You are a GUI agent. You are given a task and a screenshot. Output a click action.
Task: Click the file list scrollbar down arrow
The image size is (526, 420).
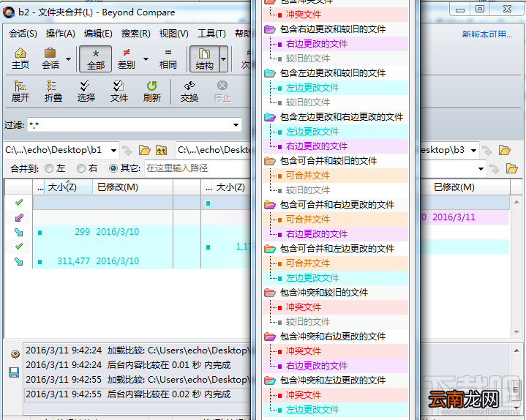point(516,332)
